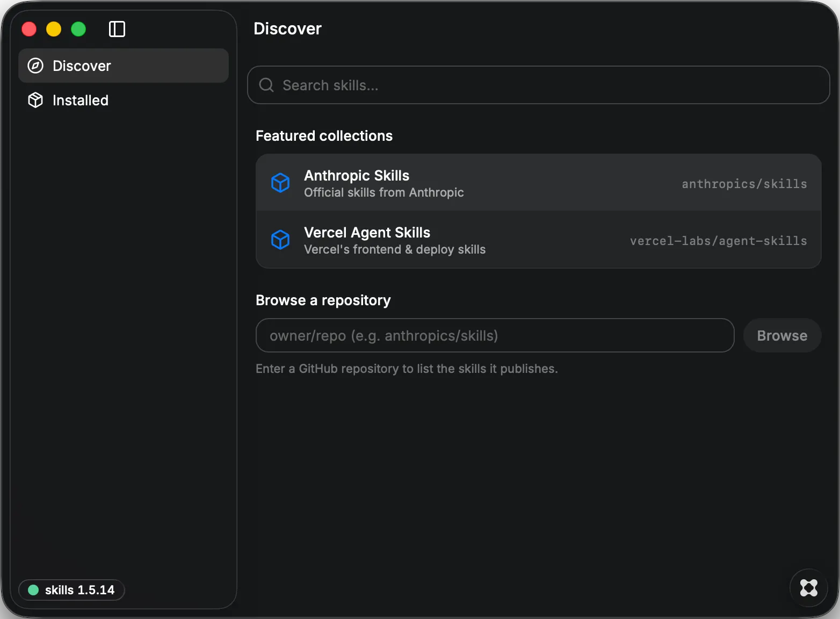Click the 'Enter a GitHub repository' hint text
Image resolution: width=840 pixels, height=619 pixels.
(407, 369)
